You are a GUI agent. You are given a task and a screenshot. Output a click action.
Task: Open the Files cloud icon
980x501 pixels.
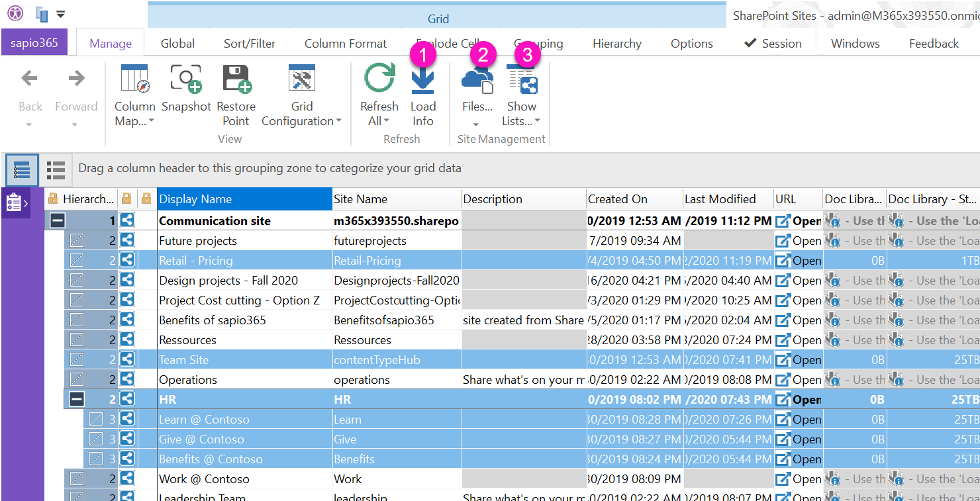(x=477, y=79)
